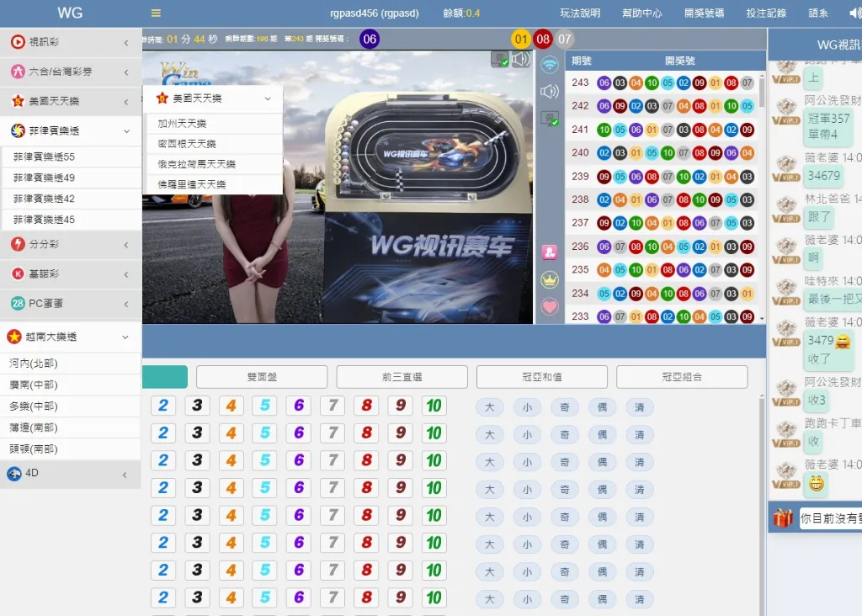Click the pink user-favorite icon above crown

pyautogui.click(x=550, y=252)
